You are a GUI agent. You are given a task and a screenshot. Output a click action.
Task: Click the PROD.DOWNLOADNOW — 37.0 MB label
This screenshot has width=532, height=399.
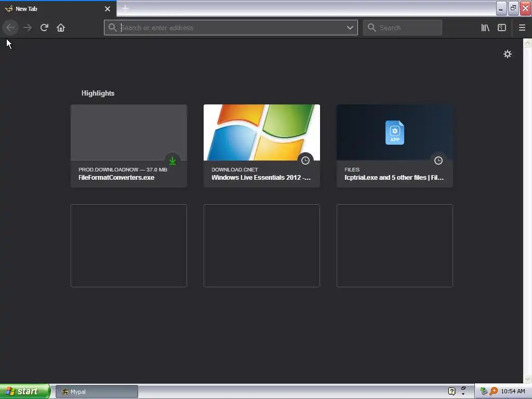pos(123,169)
